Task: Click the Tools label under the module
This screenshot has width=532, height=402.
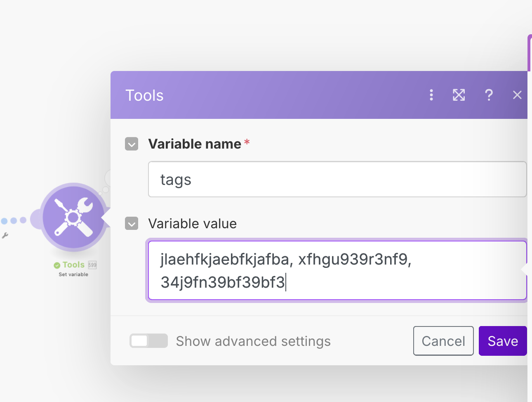Action: tap(73, 265)
